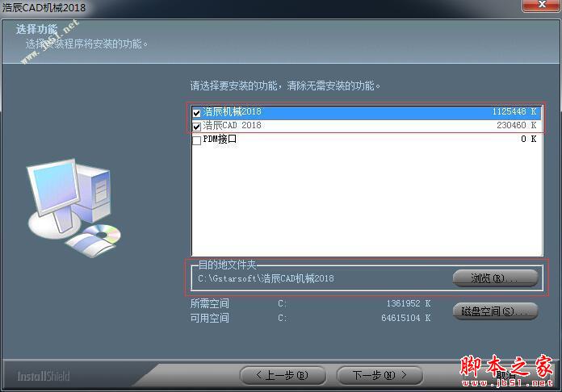This screenshot has width=562, height=392.
Task: Click the 所需空间 label
Action: [x=210, y=303]
